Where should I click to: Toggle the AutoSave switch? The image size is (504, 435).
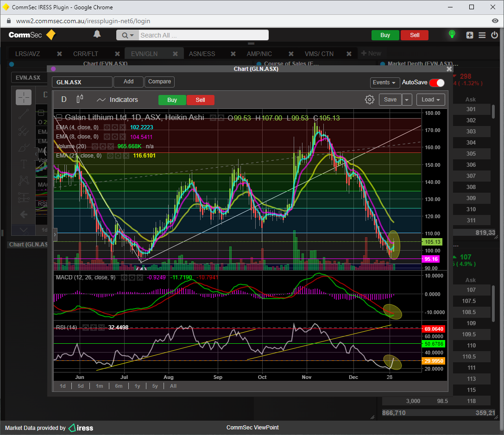(436, 82)
